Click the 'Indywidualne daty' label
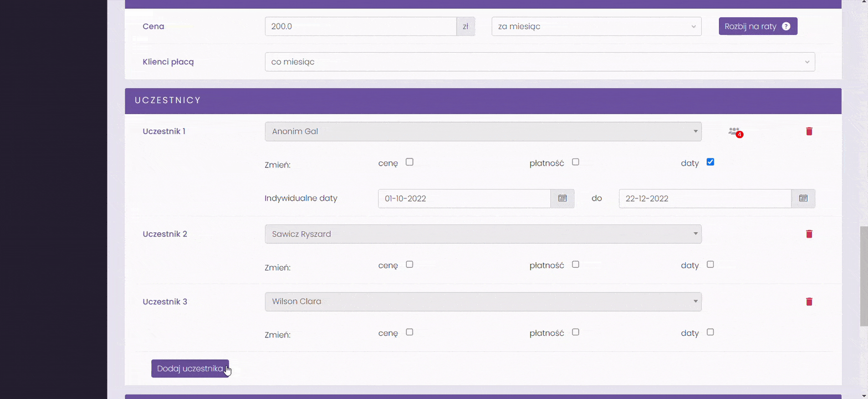This screenshot has width=868, height=399. [x=301, y=198]
